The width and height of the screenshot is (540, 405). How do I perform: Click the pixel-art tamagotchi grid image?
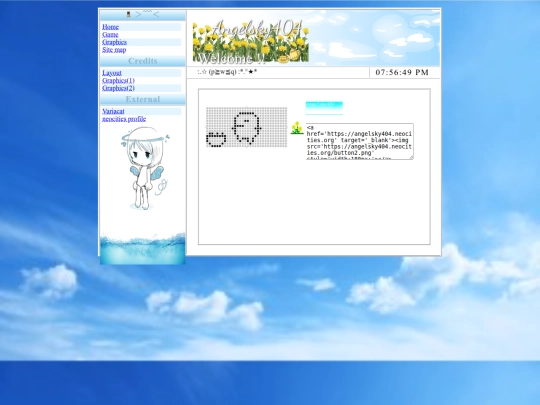tap(247, 127)
